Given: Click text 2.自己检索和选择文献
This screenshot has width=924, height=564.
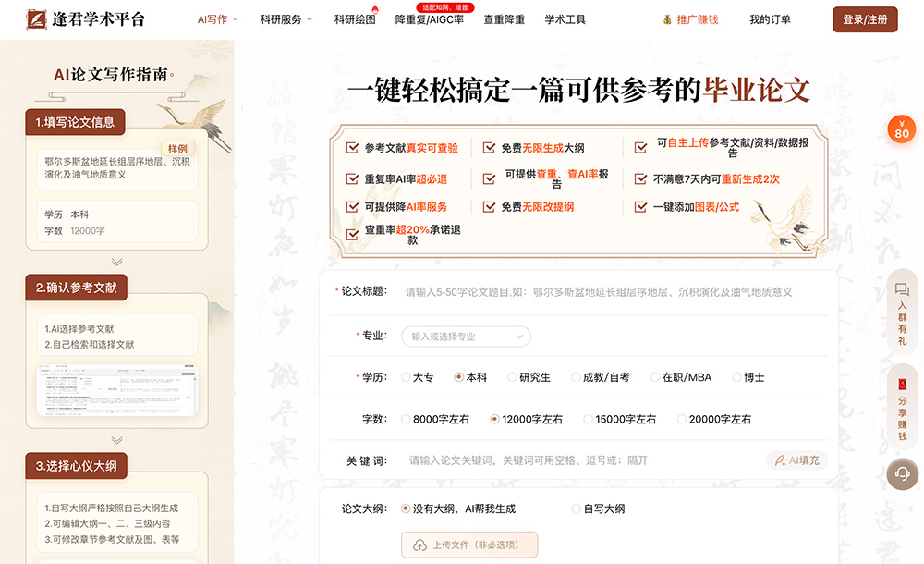Looking at the screenshot, I should pyautogui.click(x=90, y=344).
